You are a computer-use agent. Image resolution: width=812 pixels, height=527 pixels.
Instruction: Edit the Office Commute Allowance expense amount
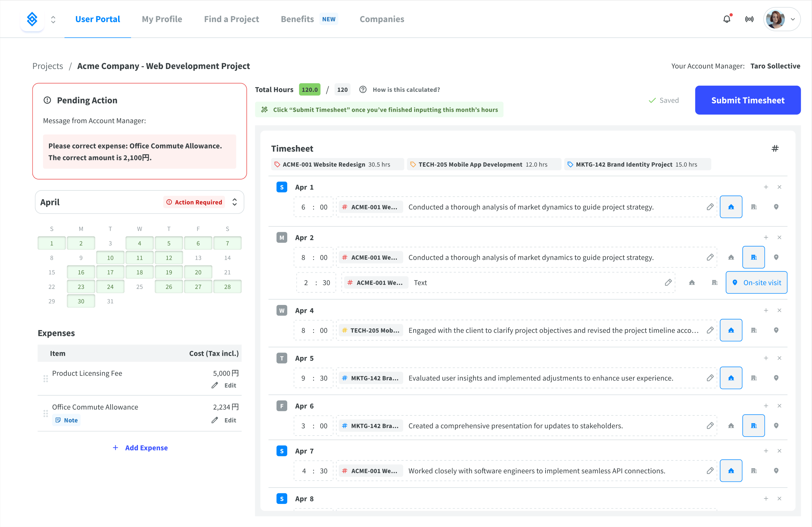pyautogui.click(x=225, y=420)
